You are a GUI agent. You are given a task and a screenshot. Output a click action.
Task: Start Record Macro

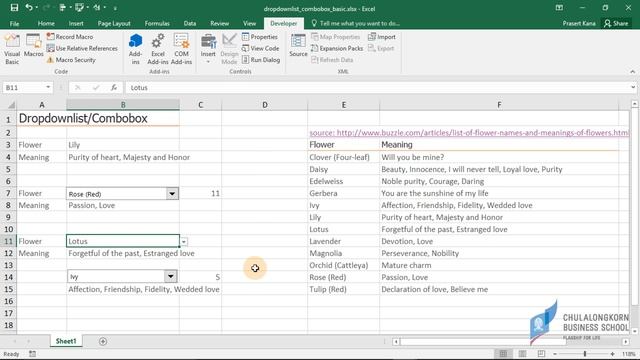pyautogui.click(x=70, y=37)
